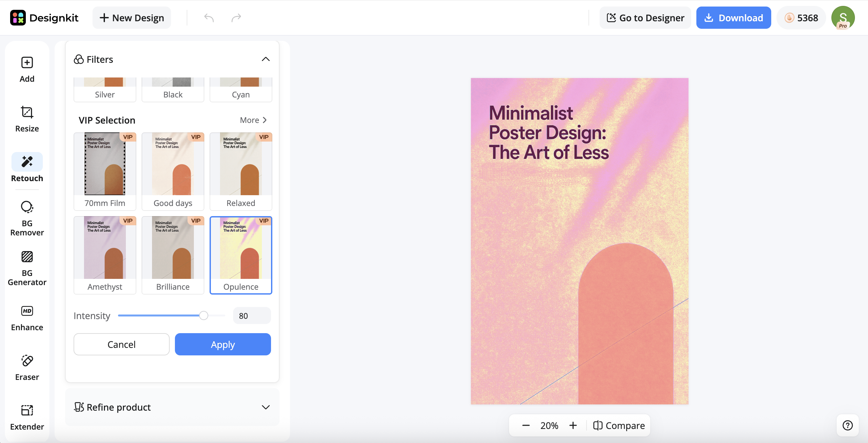
Task: Open the BG Generator tool
Action: click(27, 268)
